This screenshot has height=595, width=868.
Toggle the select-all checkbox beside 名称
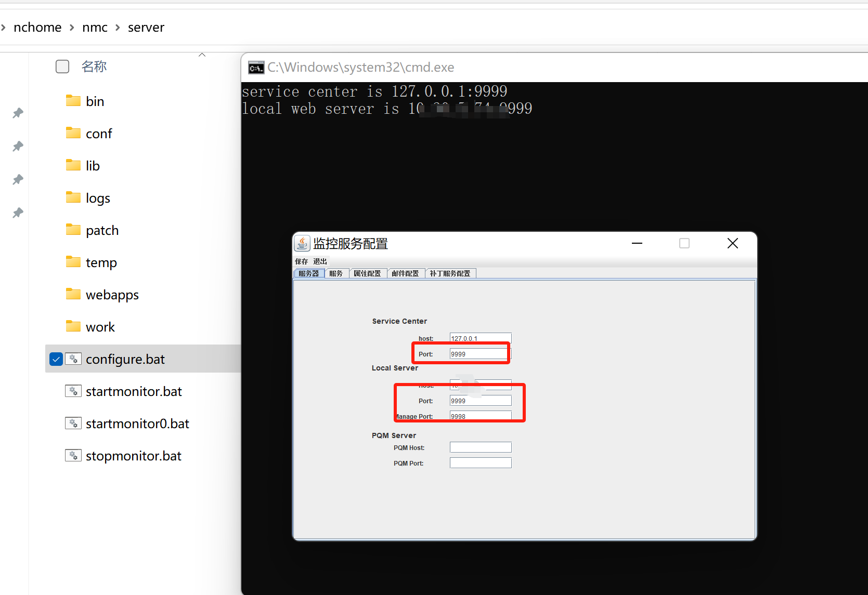(62, 67)
